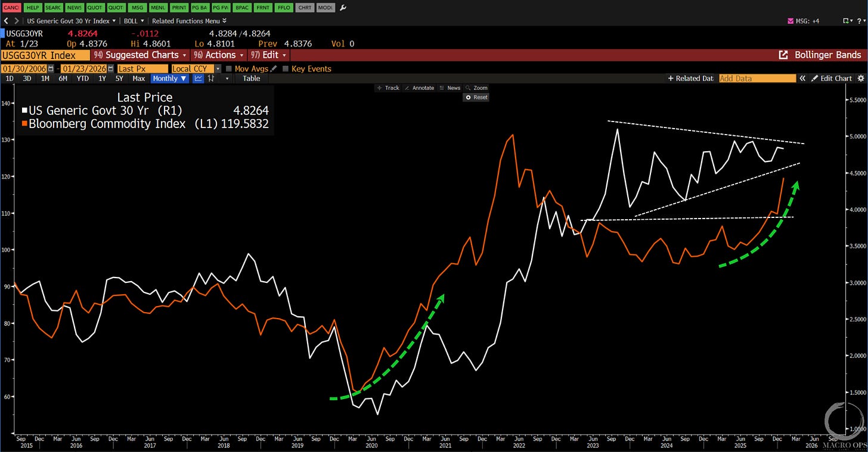Open the end date calendar icon

point(111,68)
